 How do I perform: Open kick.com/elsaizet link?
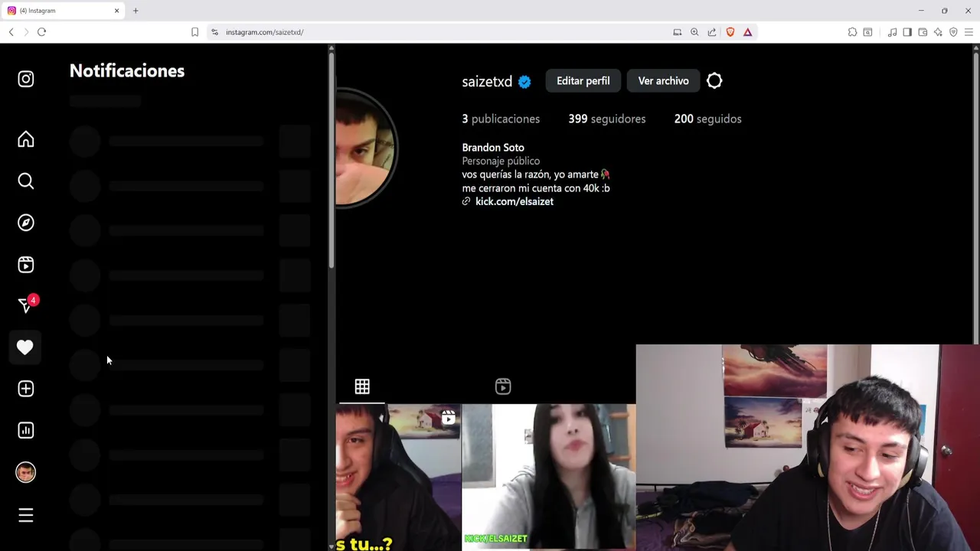(x=514, y=201)
